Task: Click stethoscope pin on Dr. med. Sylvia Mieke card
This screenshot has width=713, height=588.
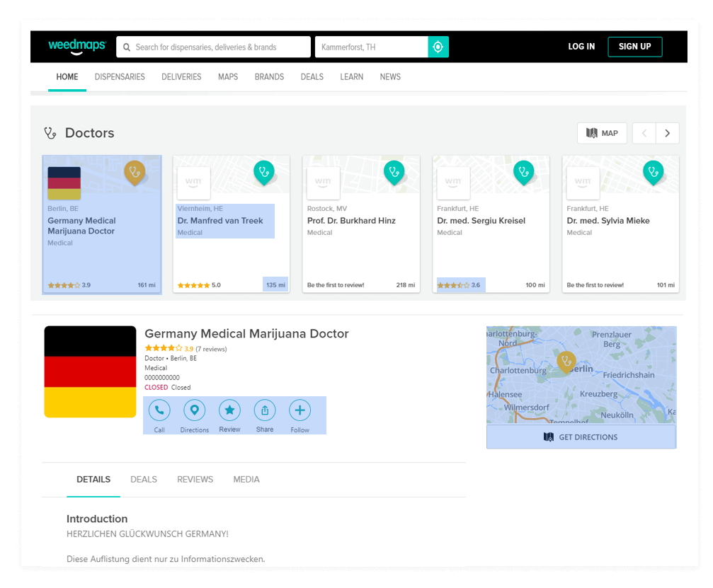Action: pyautogui.click(x=654, y=173)
